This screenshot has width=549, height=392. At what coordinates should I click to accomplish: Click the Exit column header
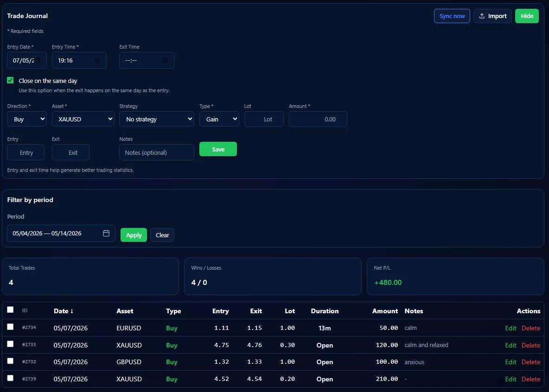click(256, 311)
